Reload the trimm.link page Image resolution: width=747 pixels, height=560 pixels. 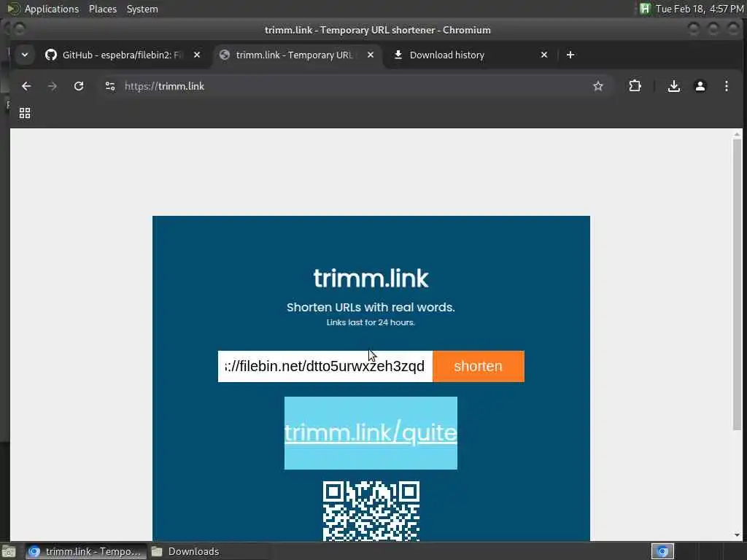[x=79, y=86]
